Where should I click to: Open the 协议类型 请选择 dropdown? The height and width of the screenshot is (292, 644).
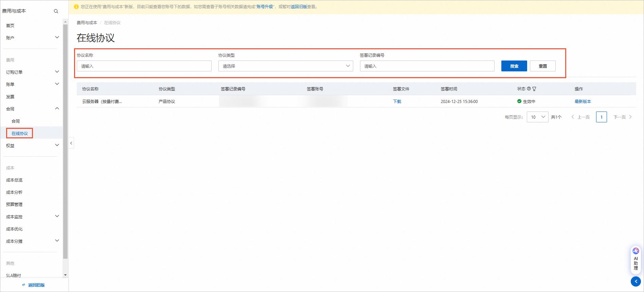(286, 66)
